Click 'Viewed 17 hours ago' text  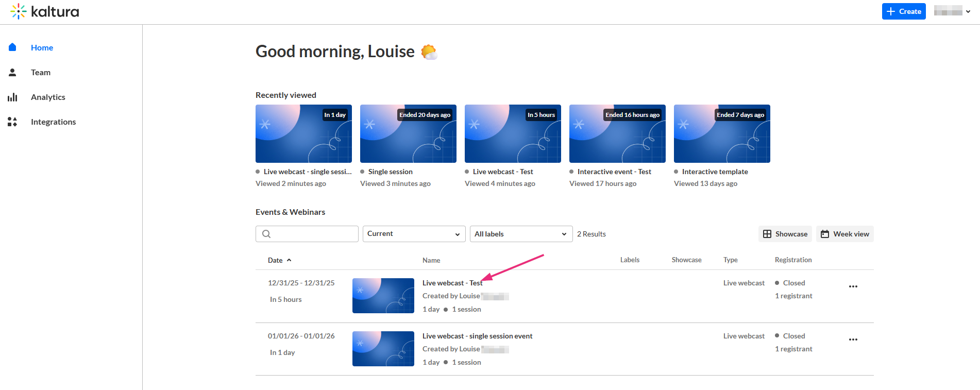603,183
